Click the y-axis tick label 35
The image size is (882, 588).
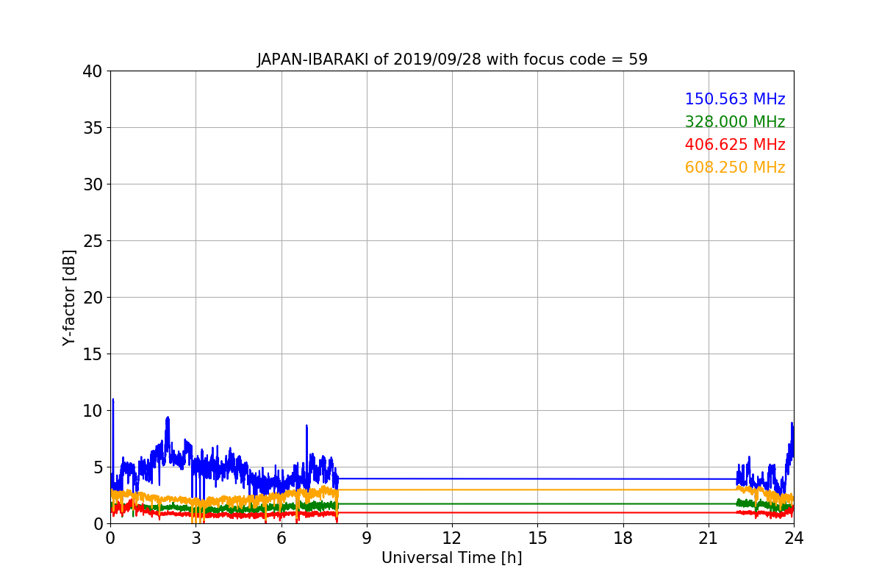click(92, 128)
